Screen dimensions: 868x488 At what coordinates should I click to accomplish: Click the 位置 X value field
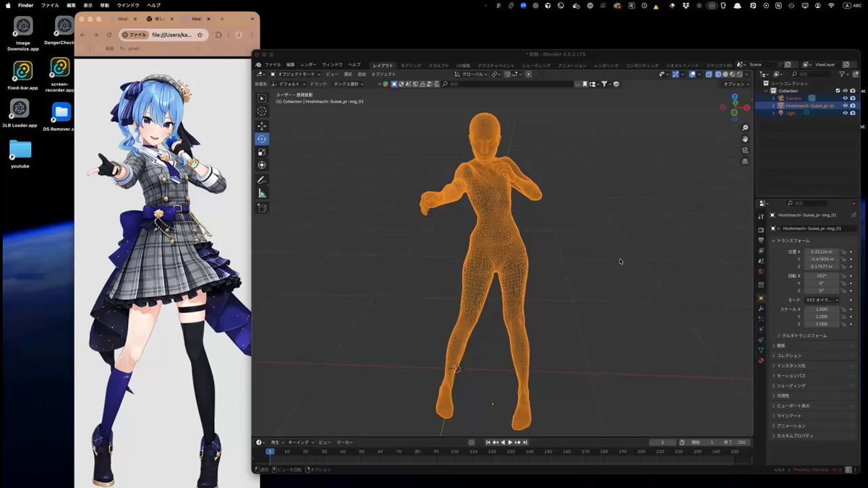tap(821, 252)
